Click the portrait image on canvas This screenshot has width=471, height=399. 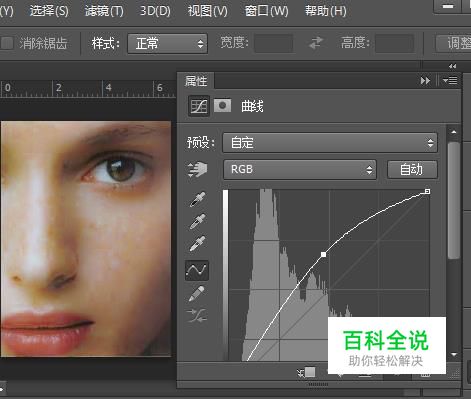click(86, 239)
